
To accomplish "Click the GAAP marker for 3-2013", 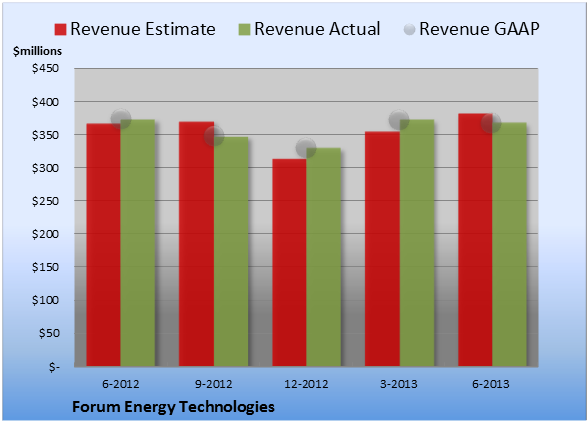I will [399, 120].
